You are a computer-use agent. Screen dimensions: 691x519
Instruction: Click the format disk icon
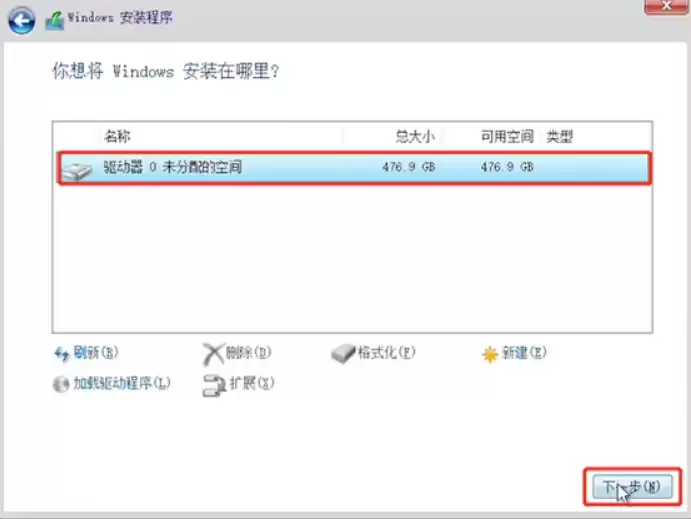(x=343, y=354)
